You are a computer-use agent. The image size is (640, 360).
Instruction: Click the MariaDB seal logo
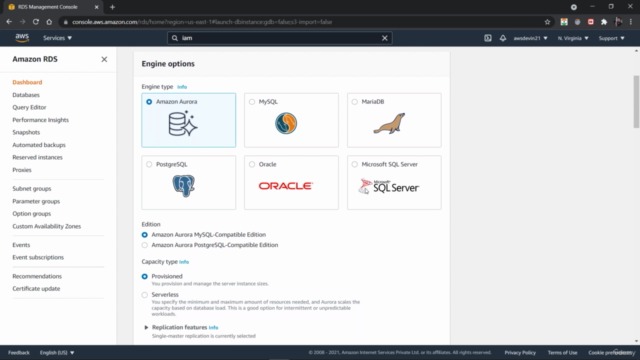coord(389,123)
